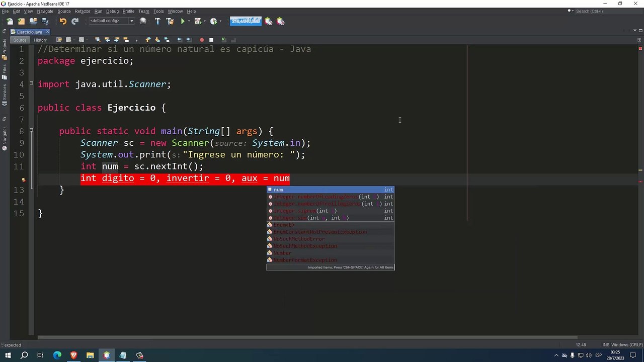The width and height of the screenshot is (644, 362).
Task: Click the Save All toolbar icon
Action: pyautogui.click(x=45, y=21)
